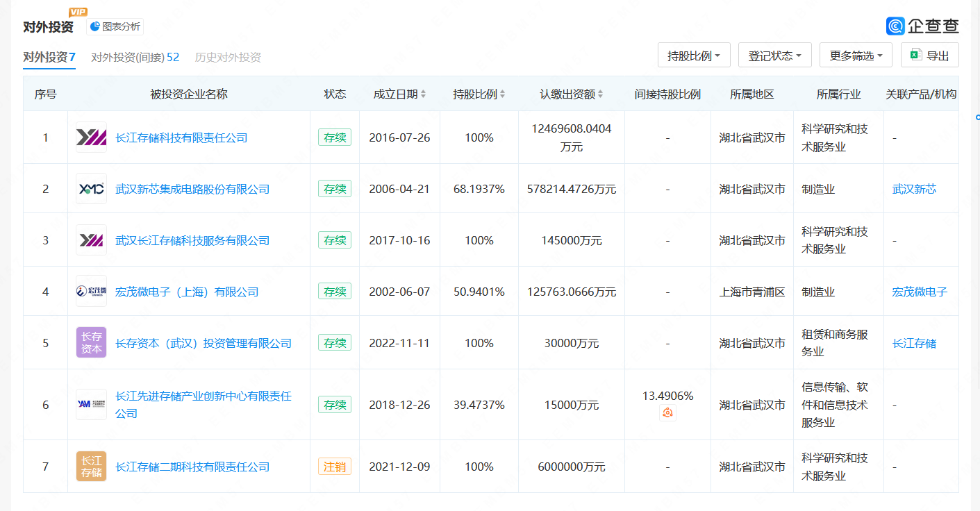Click the purple 长存资本 logo

(91, 343)
